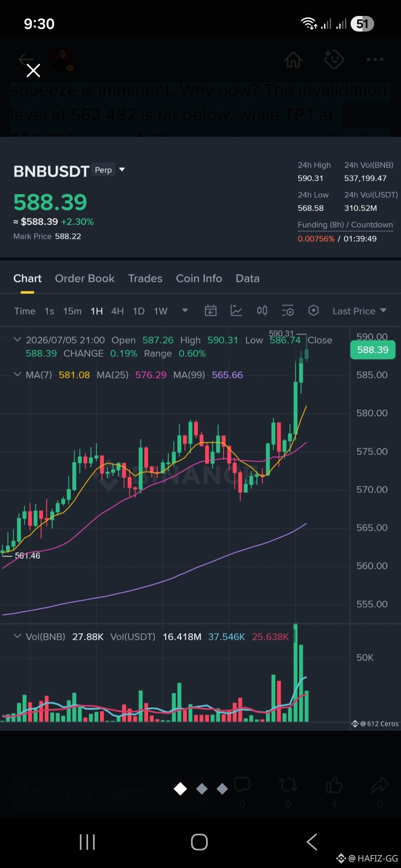Image resolution: width=401 pixels, height=868 pixels.
Task: Select the Time line chart interval
Action: tap(25, 311)
